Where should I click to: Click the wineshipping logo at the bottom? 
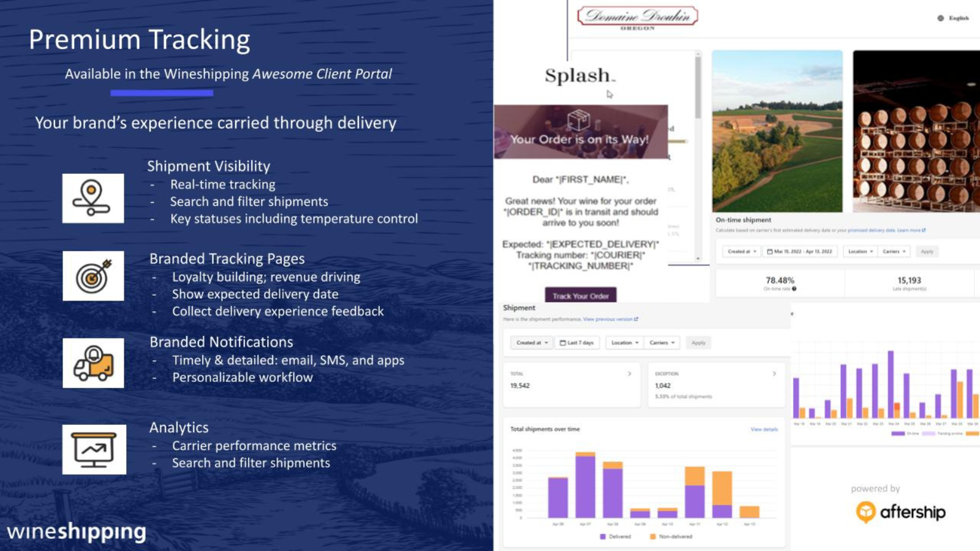pos(77,531)
